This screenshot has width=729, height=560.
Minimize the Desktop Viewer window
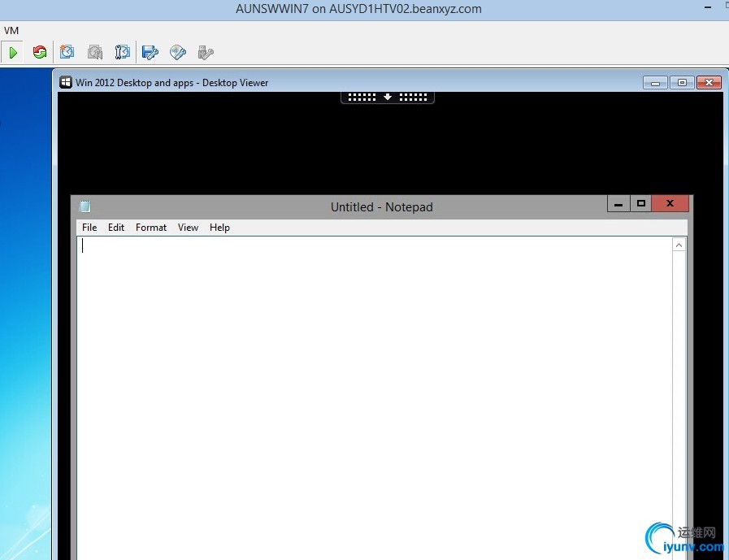tap(656, 83)
